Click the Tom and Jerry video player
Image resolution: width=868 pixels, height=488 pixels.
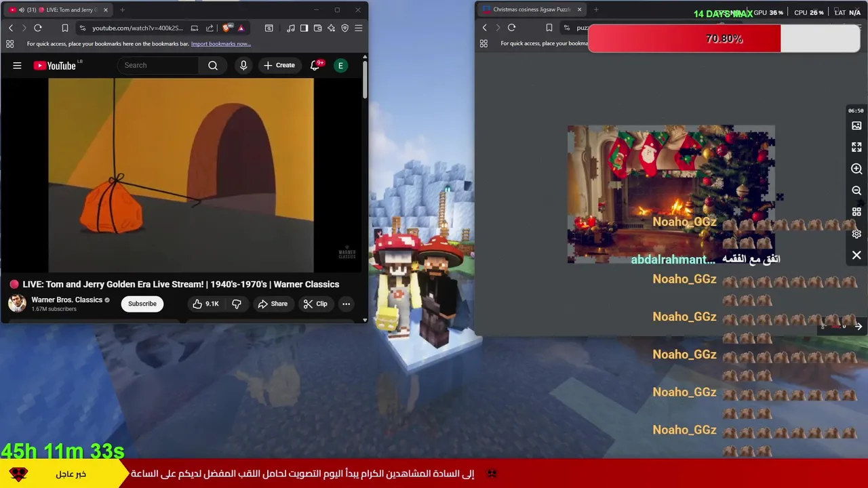181,175
